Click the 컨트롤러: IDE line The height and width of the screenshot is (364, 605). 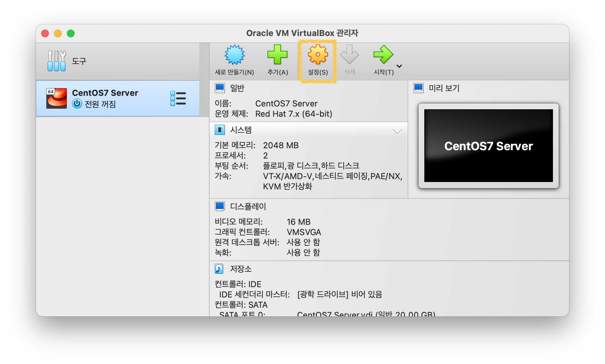tap(238, 284)
